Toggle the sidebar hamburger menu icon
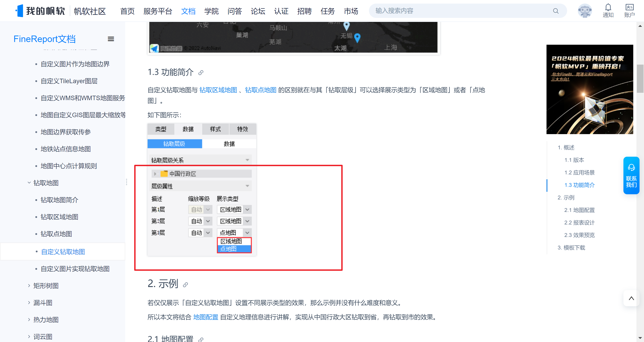 (x=111, y=39)
